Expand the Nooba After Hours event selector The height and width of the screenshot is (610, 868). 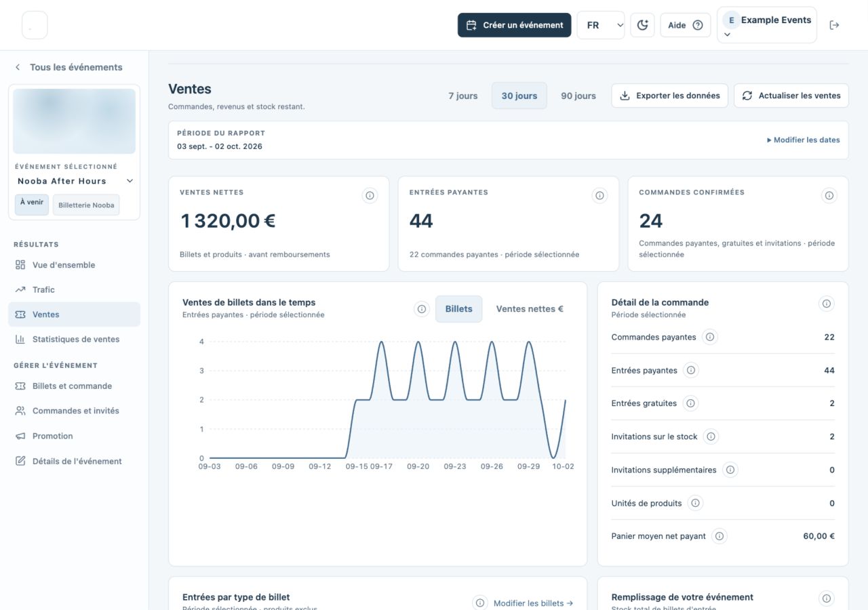[75, 181]
